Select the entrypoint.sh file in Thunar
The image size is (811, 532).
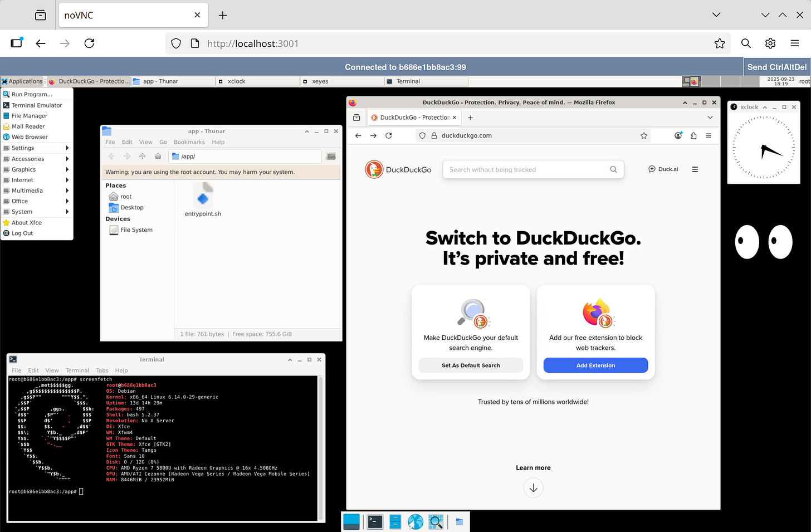(203, 200)
